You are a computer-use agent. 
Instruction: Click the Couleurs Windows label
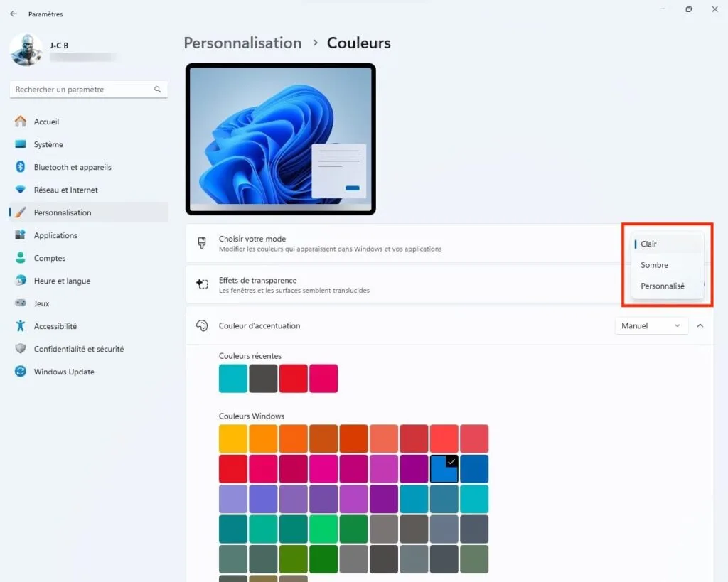tap(252, 416)
